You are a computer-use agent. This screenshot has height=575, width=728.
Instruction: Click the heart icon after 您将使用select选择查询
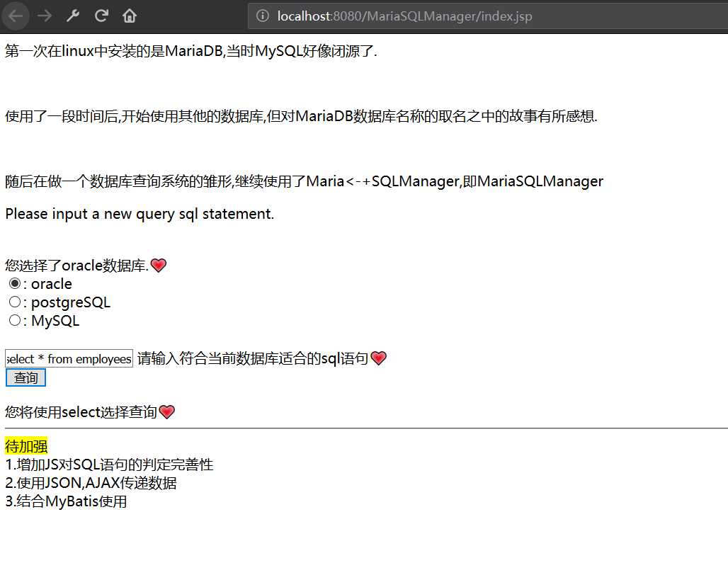(166, 411)
